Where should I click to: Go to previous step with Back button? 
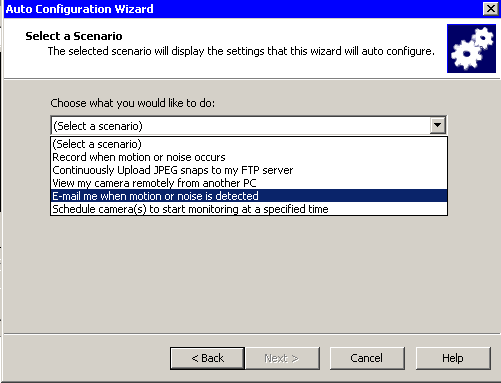point(207,358)
